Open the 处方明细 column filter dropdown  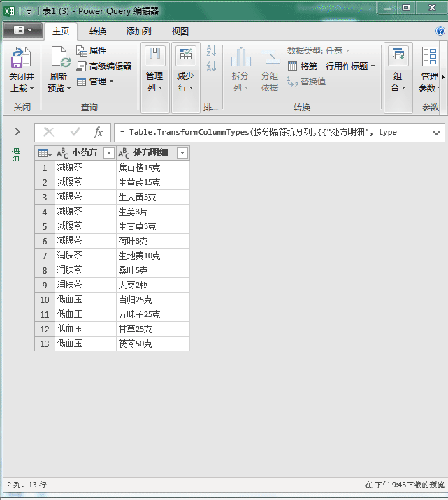[x=182, y=153]
